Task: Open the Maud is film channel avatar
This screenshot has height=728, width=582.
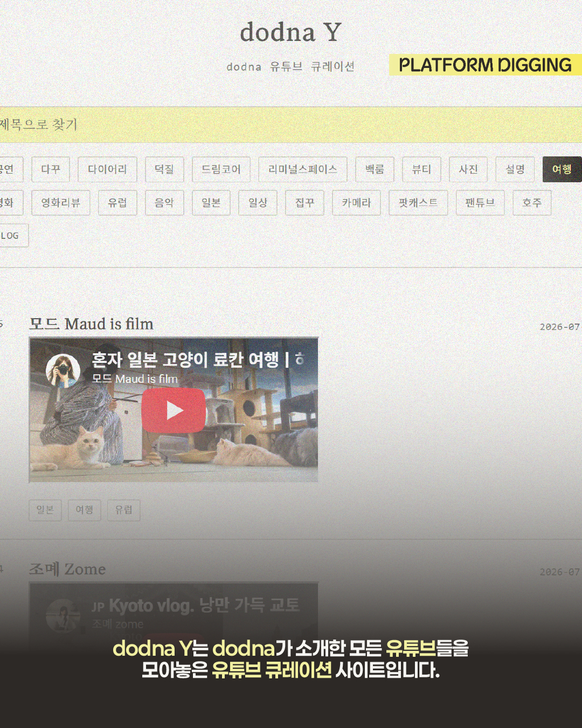Action: tap(63, 371)
